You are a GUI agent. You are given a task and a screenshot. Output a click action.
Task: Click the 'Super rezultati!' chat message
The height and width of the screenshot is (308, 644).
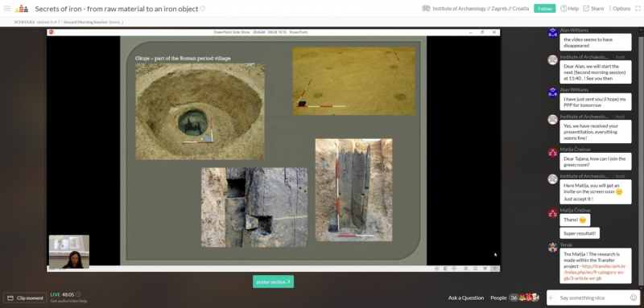(580, 233)
